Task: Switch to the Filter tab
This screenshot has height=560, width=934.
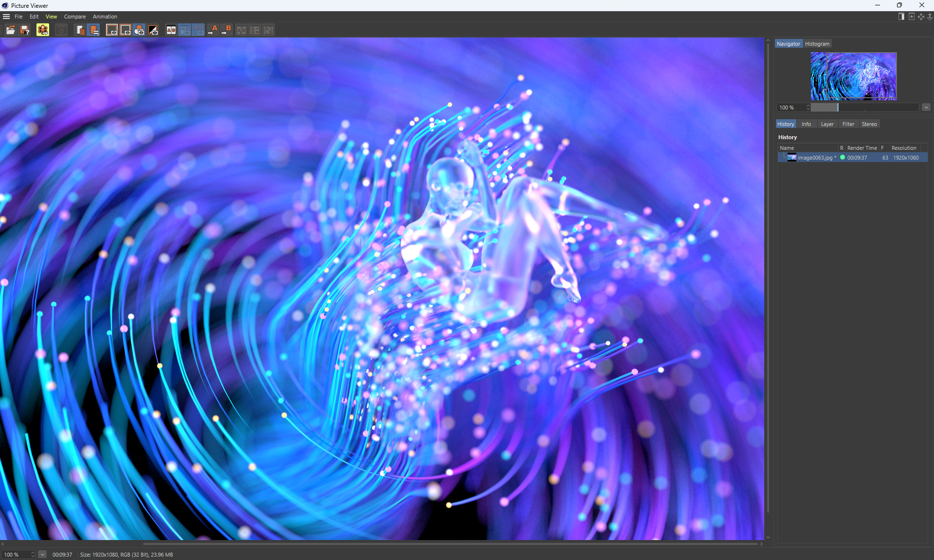Action: (848, 124)
